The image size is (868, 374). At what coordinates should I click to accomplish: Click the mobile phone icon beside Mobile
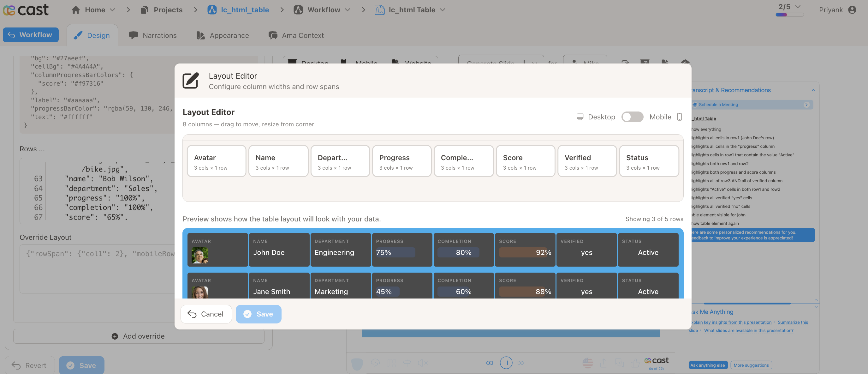coord(679,117)
